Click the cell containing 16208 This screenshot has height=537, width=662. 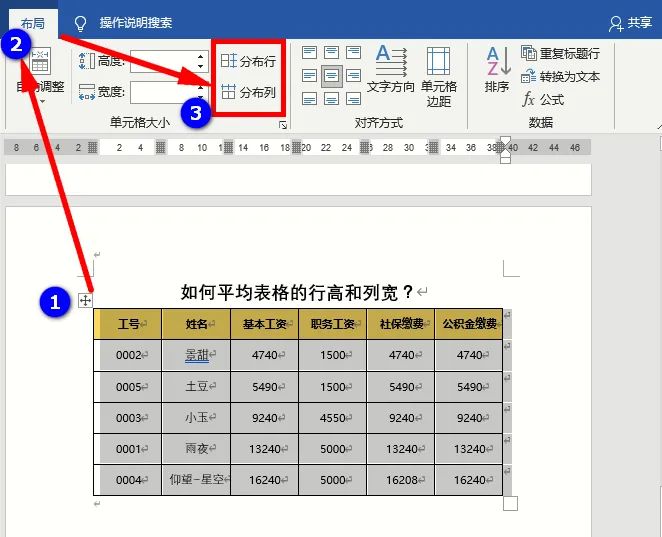(x=401, y=480)
